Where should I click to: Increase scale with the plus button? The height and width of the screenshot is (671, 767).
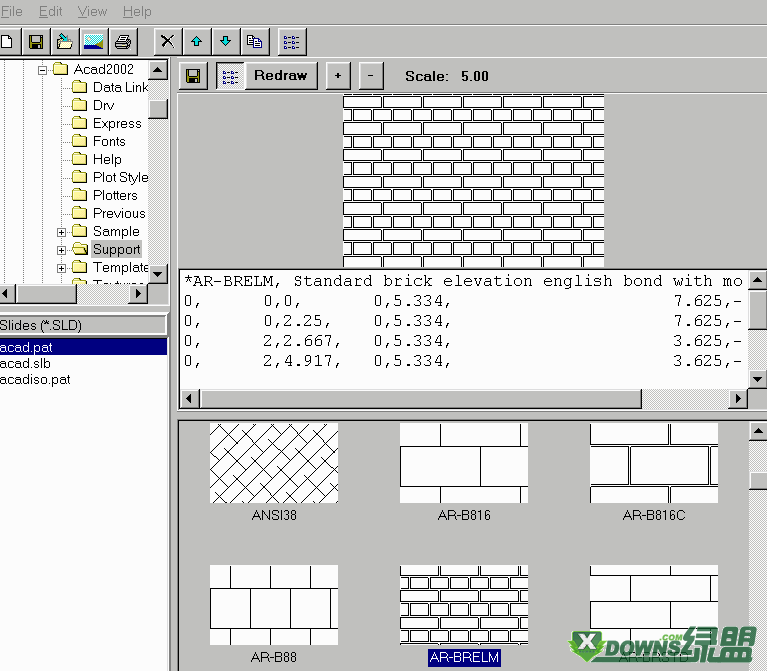338,76
